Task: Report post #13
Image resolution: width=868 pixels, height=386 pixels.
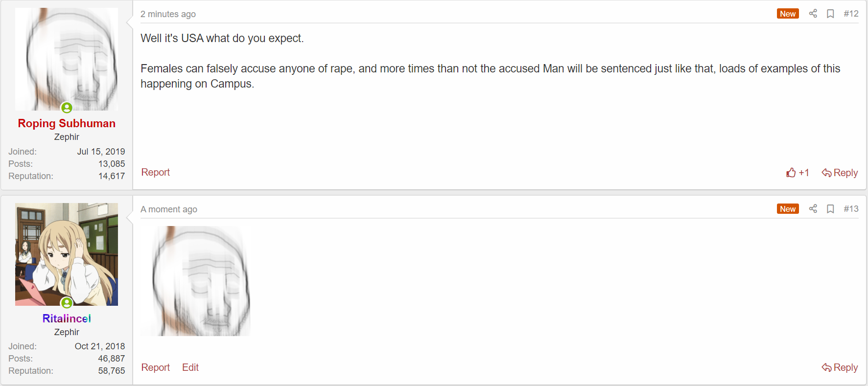Action: point(155,367)
